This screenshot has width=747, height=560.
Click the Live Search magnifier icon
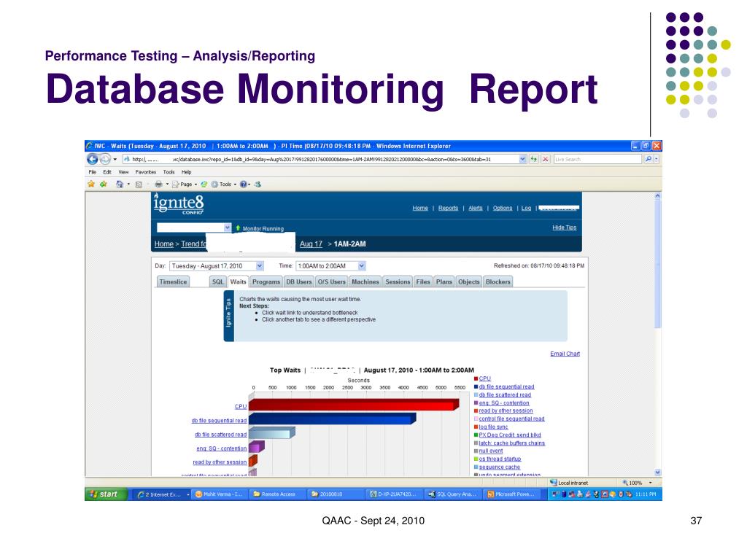point(648,159)
